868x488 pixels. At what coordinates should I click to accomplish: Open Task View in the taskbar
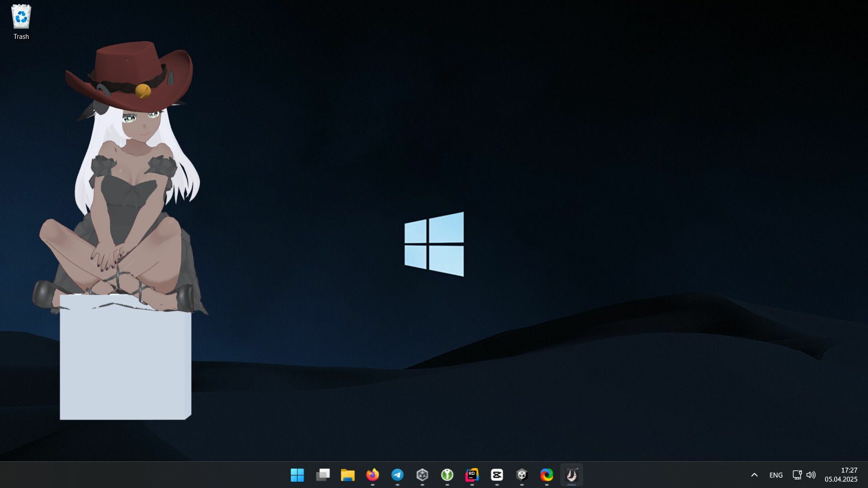tap(323, 475)
